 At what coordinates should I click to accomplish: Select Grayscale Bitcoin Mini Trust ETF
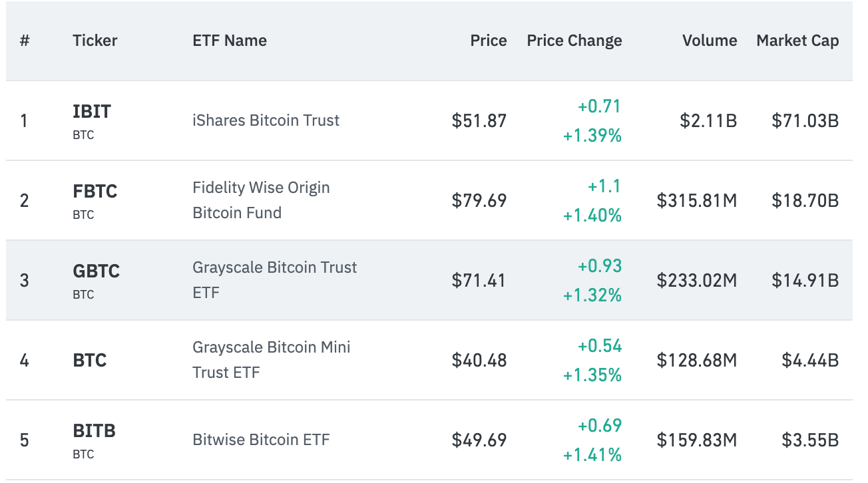(271, 360)
